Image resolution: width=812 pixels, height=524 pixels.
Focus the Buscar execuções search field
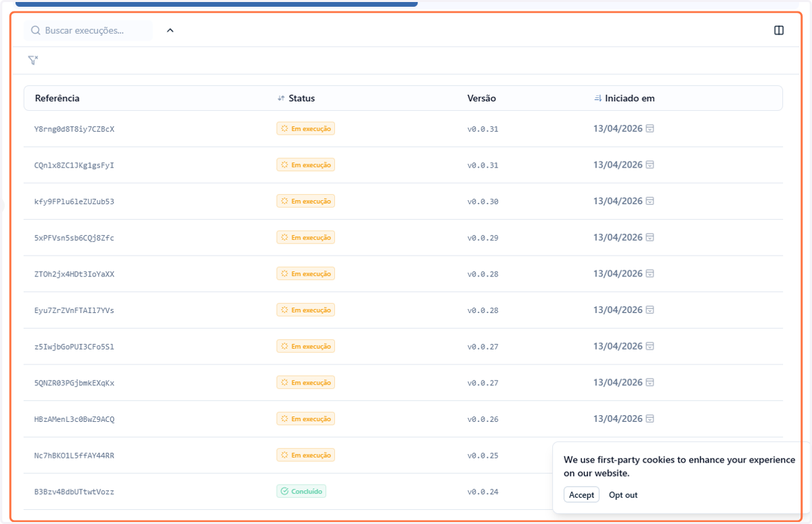[x=89, y=30]
